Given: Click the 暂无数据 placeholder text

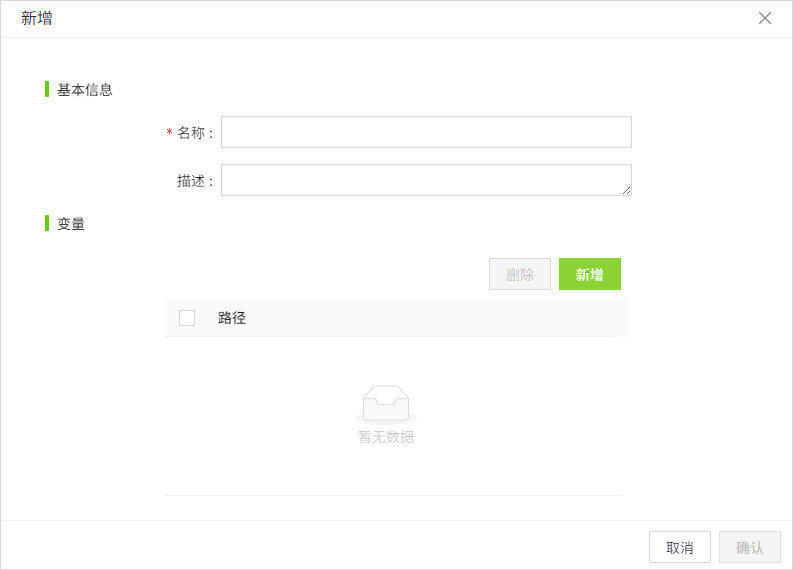Looking at the screenshot, I should [386, 437].
